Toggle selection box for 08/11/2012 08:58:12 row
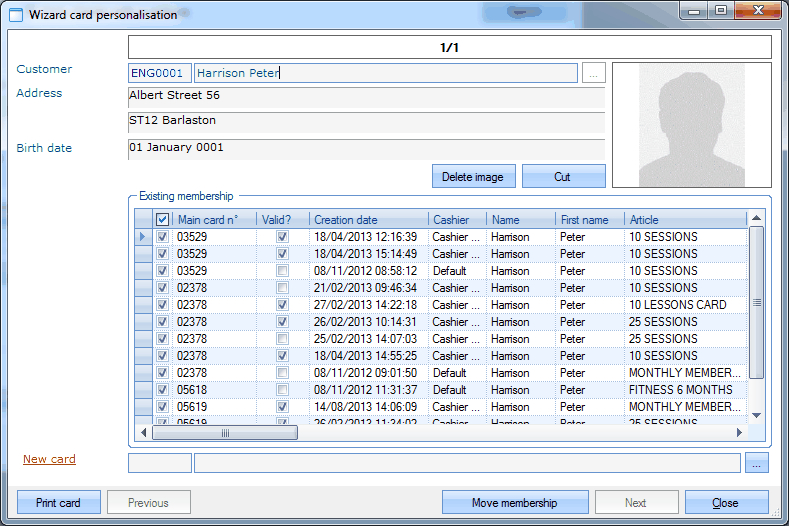 (162, 271)
